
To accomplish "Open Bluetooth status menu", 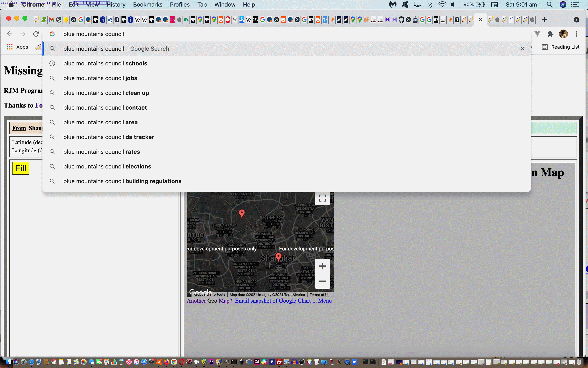I will [430, 5].
